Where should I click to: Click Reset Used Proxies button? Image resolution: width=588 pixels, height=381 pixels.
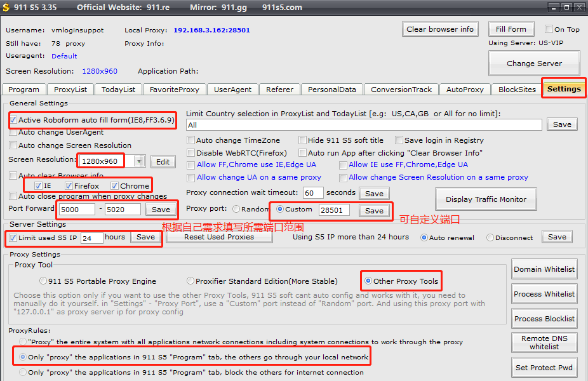click(x=218, y=237)
